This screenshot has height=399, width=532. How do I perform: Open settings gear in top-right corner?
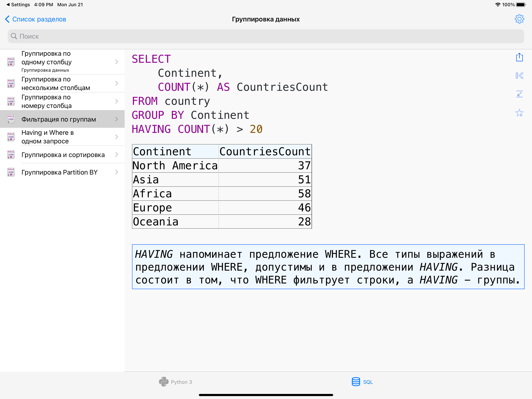tap(519, 19)
